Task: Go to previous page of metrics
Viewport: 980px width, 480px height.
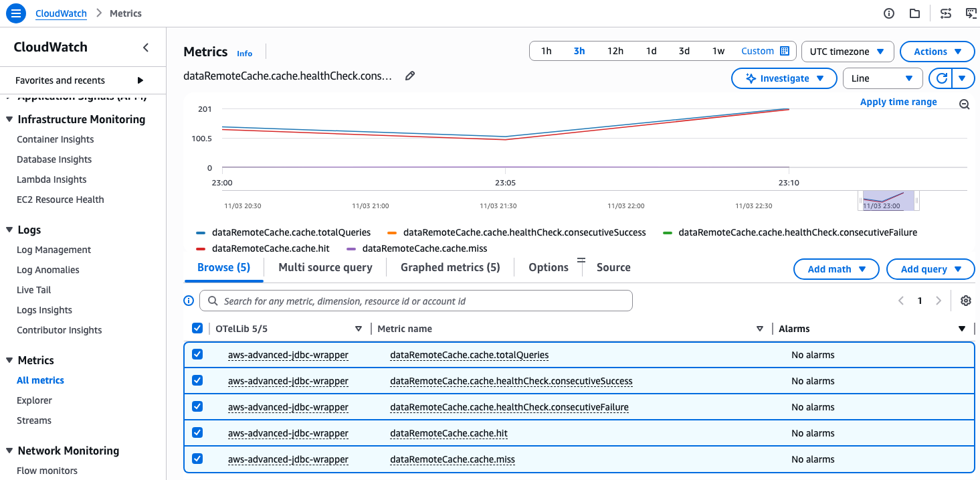Action: (x=900, y=301)
